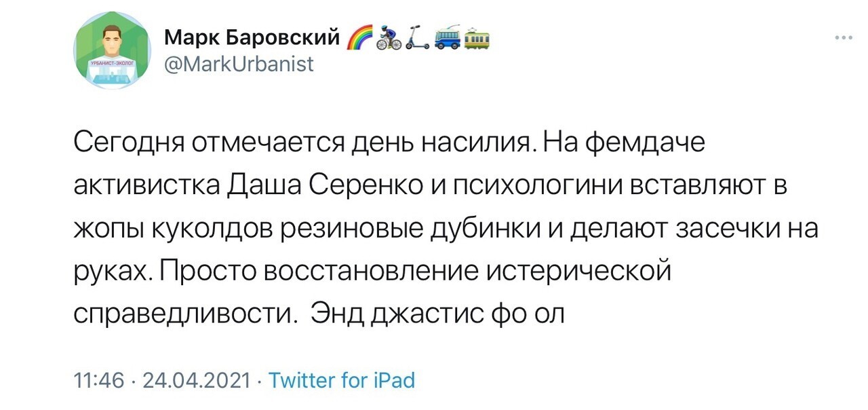
Task: Click the 24.04.2021 date
Action: point(198,380)
